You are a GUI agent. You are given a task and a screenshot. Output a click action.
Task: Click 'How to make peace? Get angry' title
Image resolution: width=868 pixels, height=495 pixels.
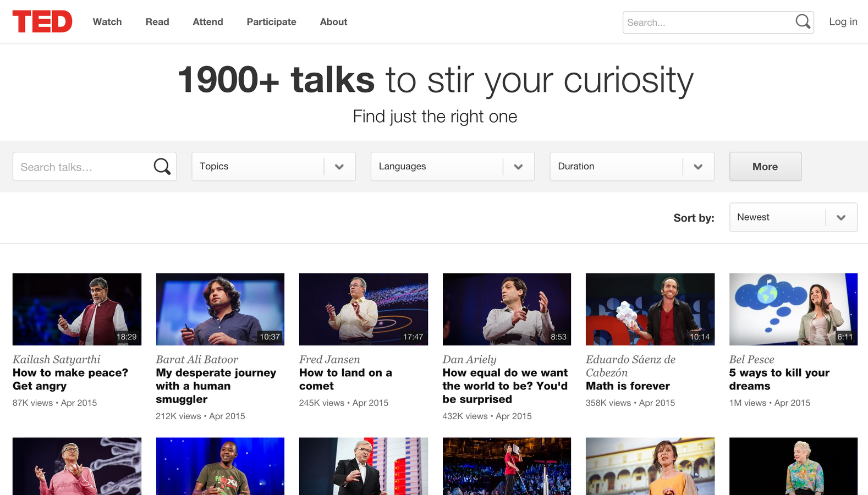point(70,380)
